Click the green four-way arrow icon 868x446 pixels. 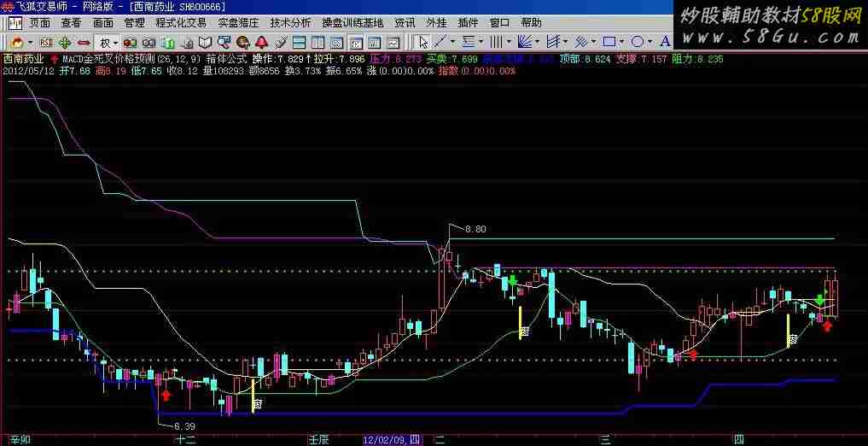[x=65, y=42]
